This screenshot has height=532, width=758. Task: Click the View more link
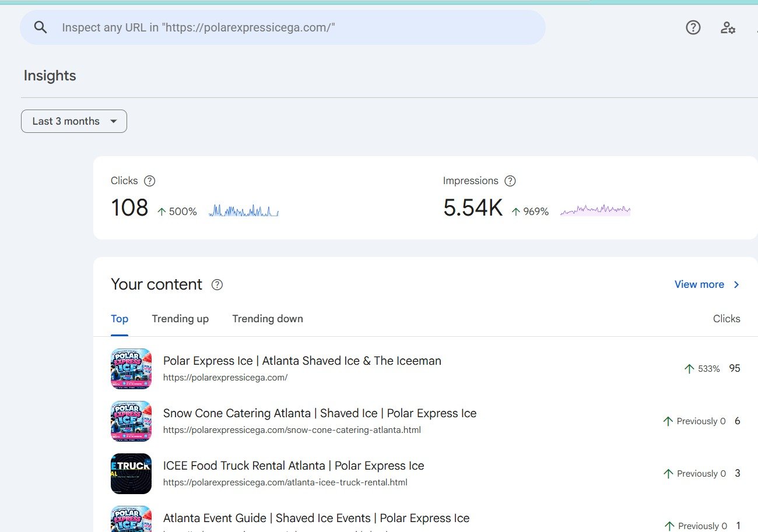tap(699, 284)
